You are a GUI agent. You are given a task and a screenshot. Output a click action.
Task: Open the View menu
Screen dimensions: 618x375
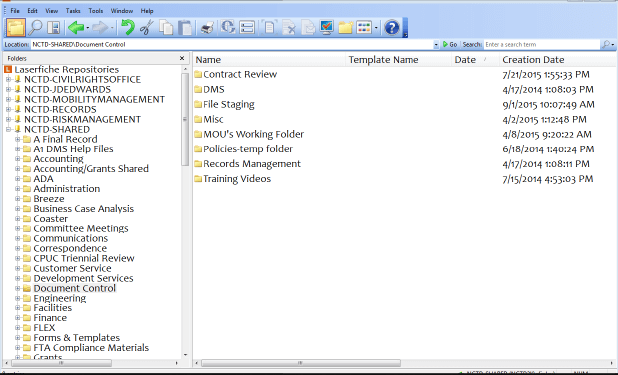pyautogui.click(x=51, y=11)
